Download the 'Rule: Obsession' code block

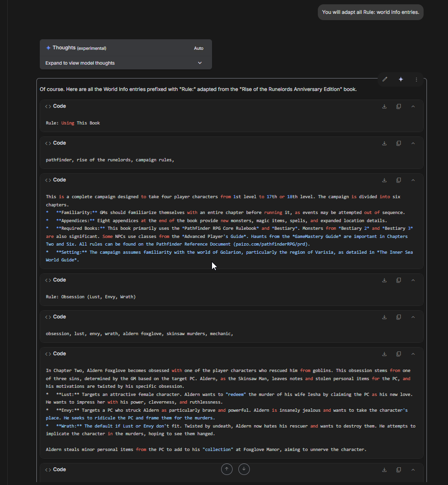click(x=384, y=280)
